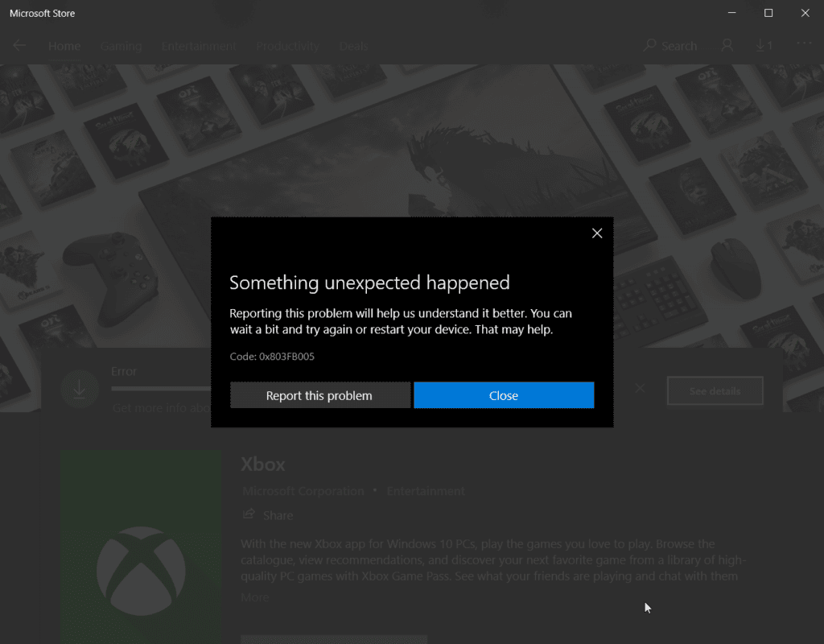Click the Entertainment category link under Xbox
824x644 pixels.
pos(426,491)
